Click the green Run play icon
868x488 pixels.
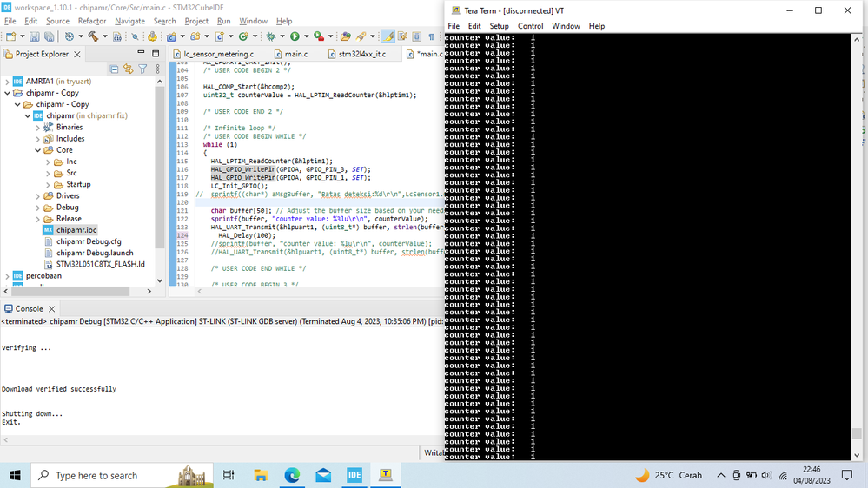(x=295, y=36)
